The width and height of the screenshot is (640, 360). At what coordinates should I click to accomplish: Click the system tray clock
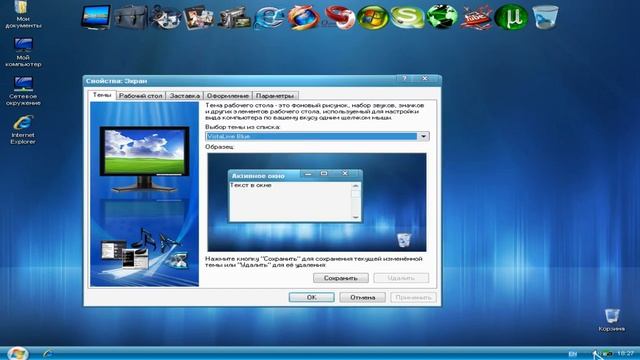625,353
